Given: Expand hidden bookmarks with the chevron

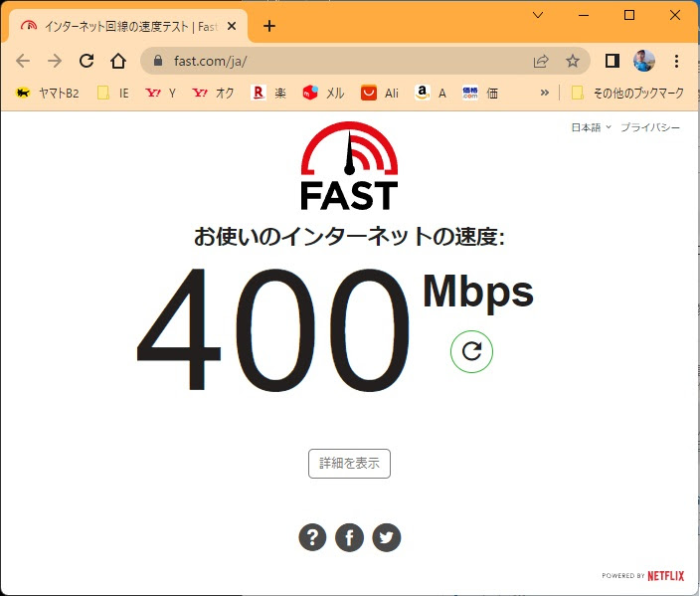Looking at the screenshot, I should pyautogui.click(x=545, y=93).
